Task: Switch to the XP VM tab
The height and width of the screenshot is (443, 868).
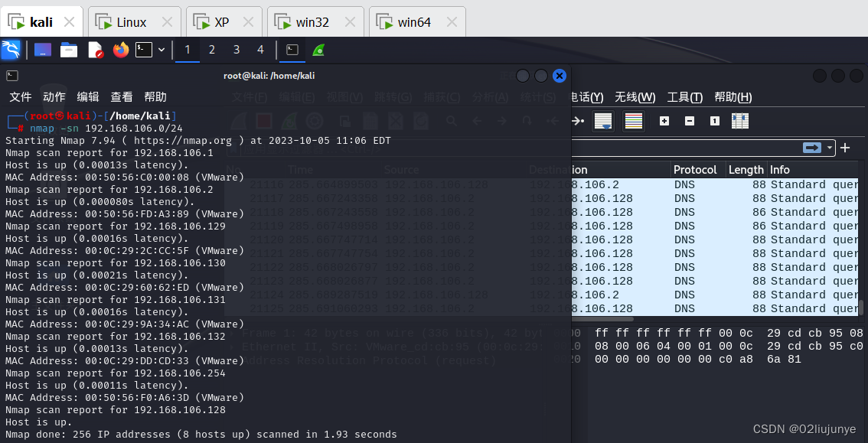Action: [x=224, y=22]
